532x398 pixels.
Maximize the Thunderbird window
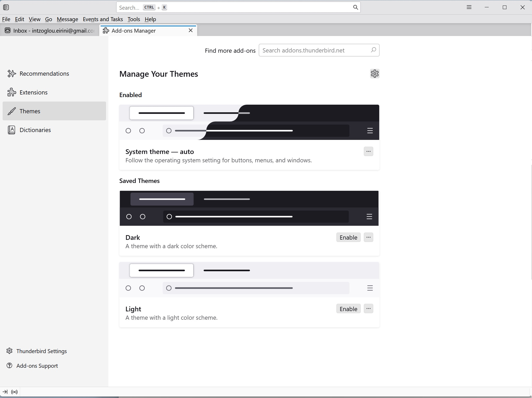pos(505,7)
